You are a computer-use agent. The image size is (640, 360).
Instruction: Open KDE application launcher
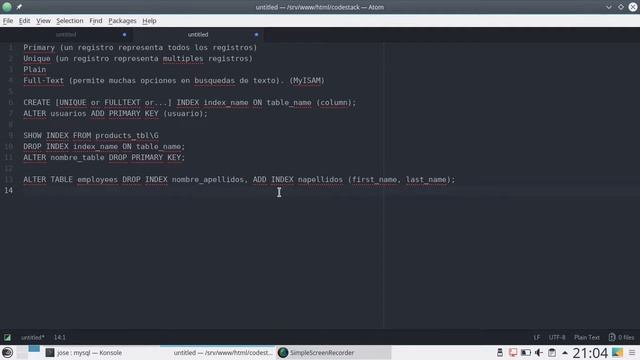pyautogui.click(x=7, y=353)
